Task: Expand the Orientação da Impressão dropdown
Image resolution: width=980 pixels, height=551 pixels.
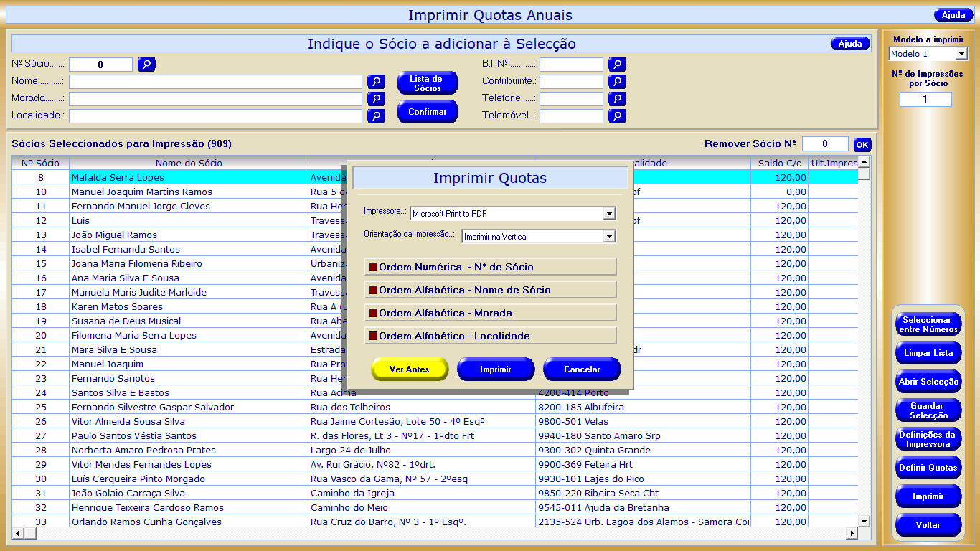Action: coord(609,236)
